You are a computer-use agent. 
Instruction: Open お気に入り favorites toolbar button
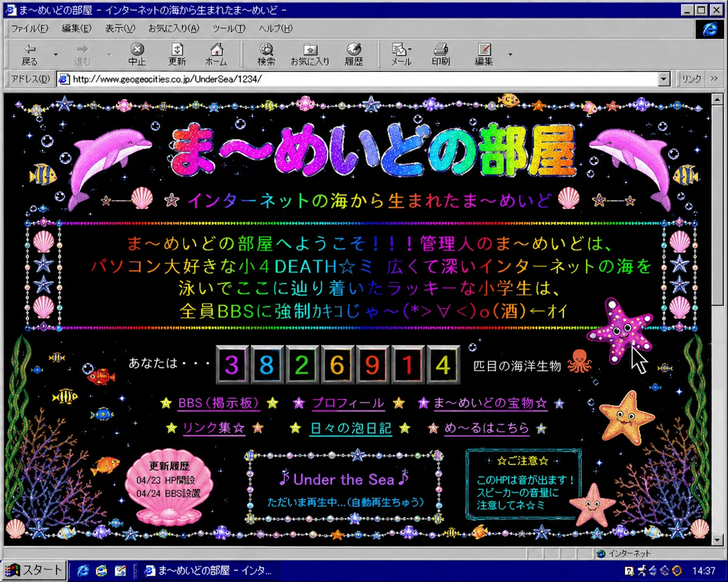tap(310, 55)
